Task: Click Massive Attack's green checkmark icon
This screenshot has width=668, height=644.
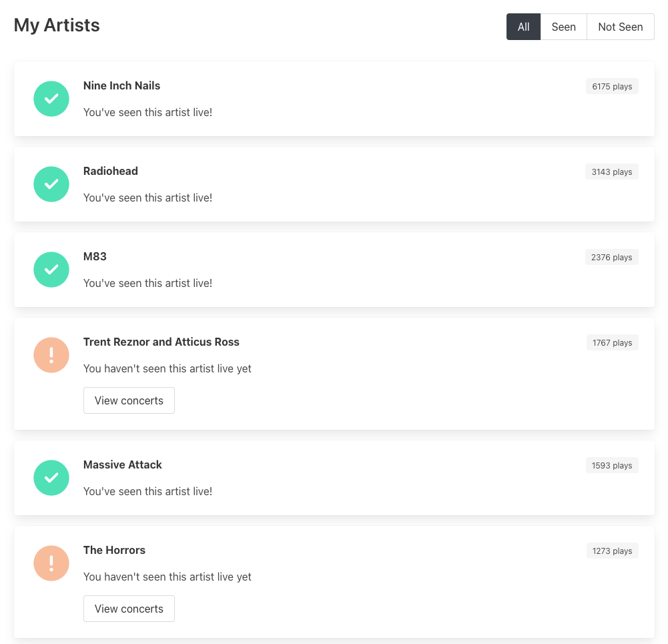Action: (51, 477)
